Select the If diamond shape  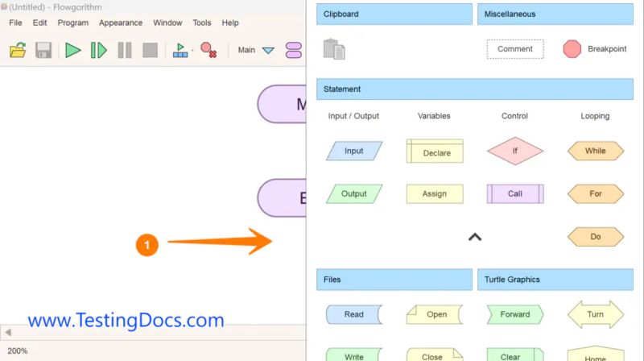tap(515, 151)
